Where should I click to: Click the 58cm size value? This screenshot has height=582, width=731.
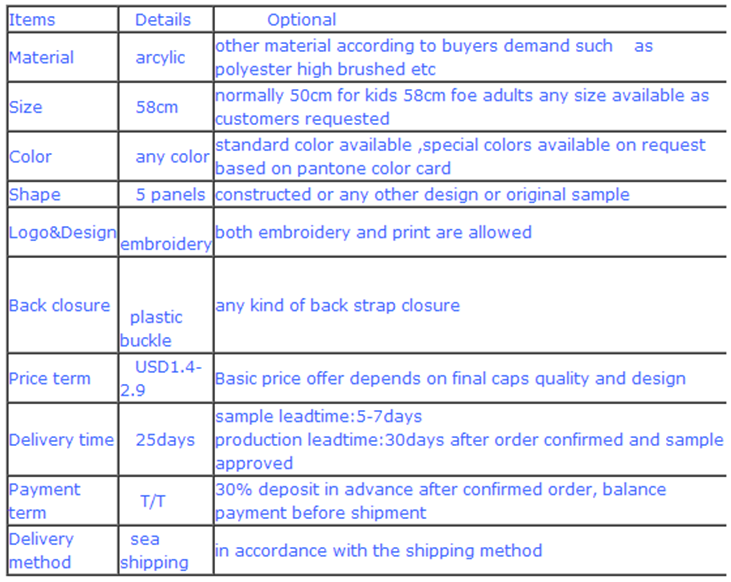tap(157, 107)
